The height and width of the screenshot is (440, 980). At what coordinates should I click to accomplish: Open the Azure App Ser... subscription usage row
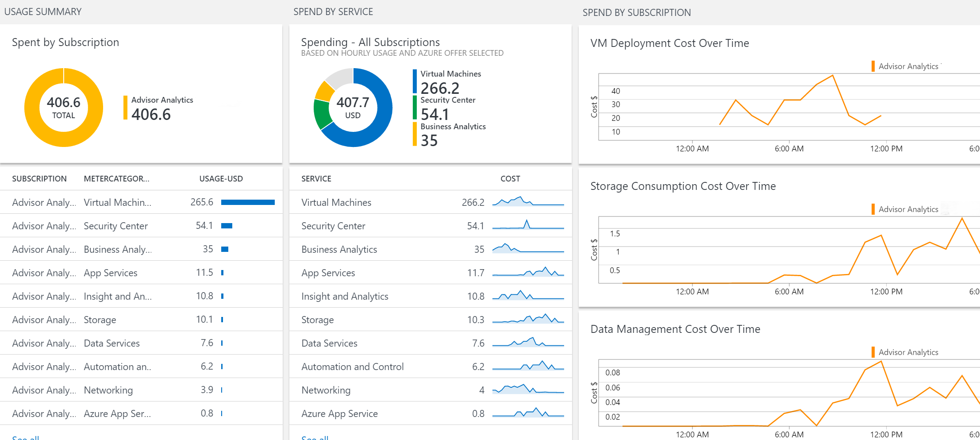pyautogui.click(x=141, y=413)
